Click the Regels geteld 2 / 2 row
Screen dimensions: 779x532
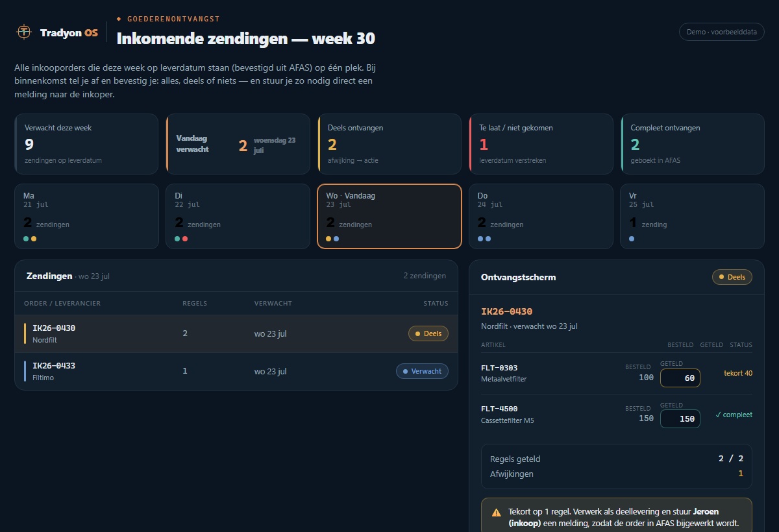pyautogui.click(x=617, y=459)
